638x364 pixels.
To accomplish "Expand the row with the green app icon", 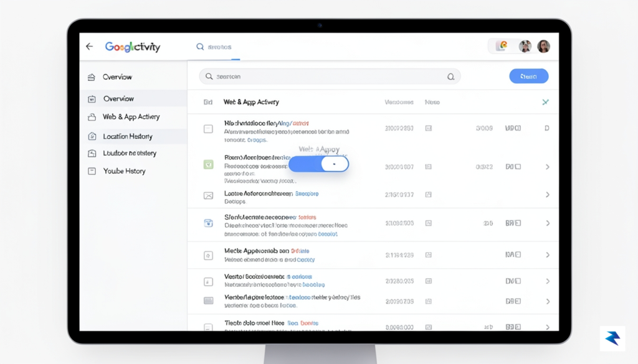I will (547, 167).
